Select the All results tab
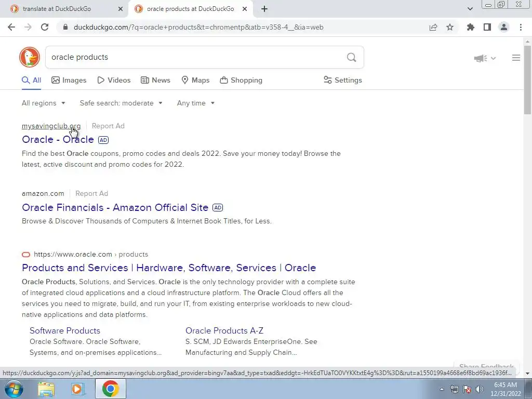Image resolution: width=532 pixels, height=399 pixels. click(31, 81)
